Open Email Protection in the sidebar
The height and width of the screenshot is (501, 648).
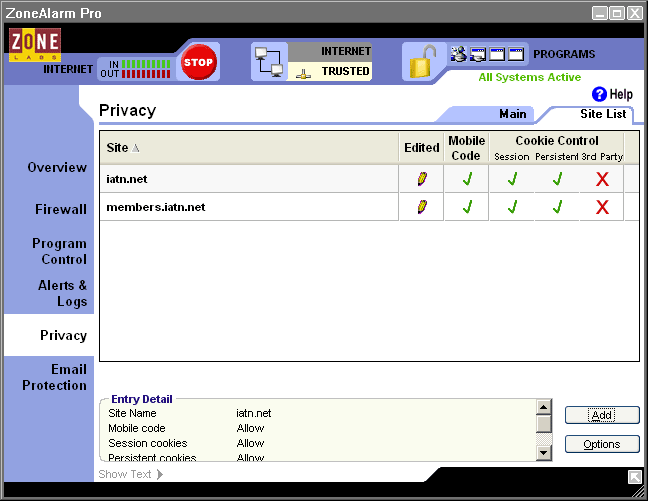pyautogui.click(x=55, y=377)
